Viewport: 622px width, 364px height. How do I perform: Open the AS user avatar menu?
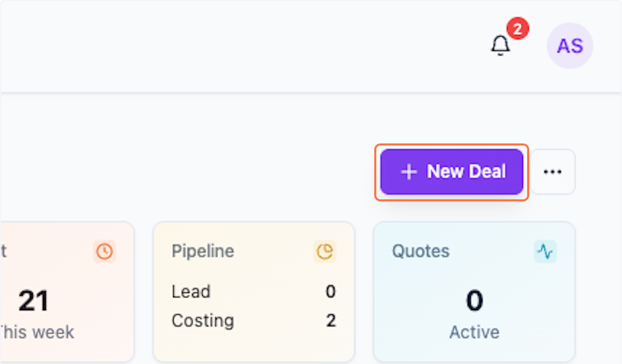[x=570, y=46]
